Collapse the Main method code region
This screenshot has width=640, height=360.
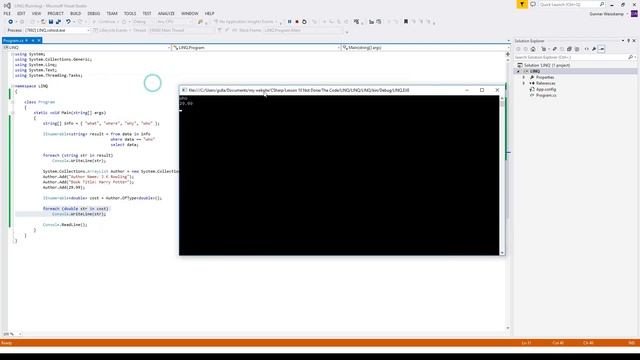point(12,113)
